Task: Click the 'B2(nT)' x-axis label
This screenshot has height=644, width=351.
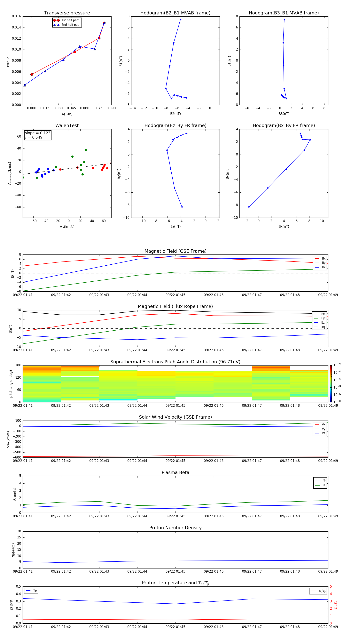Action: pyautogui.click(x=175, y=114)
